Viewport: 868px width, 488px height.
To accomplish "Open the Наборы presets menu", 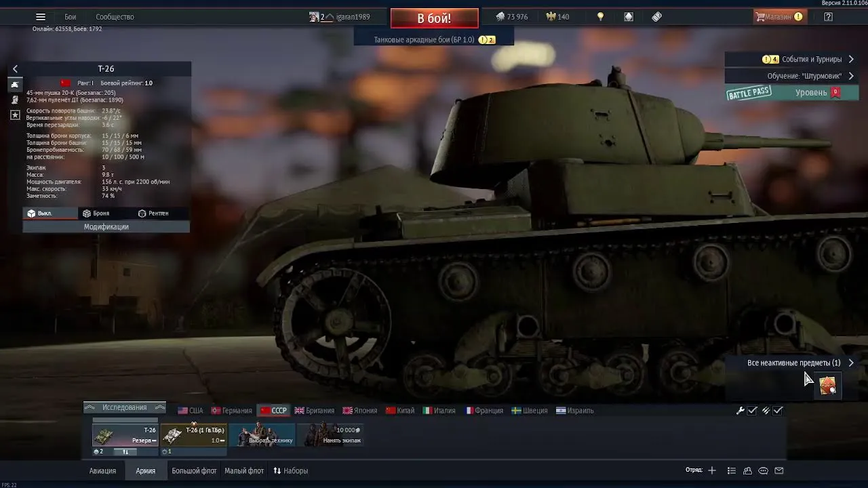I will [291, 471].
